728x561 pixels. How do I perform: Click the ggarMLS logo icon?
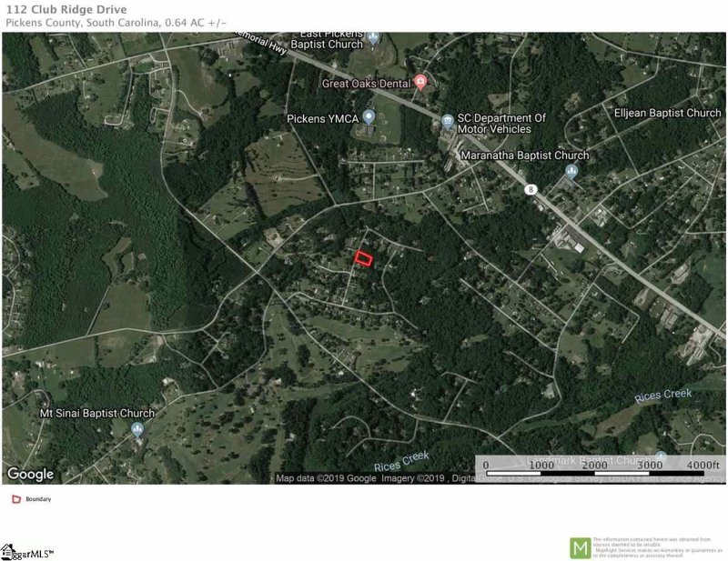coord(7,552)
